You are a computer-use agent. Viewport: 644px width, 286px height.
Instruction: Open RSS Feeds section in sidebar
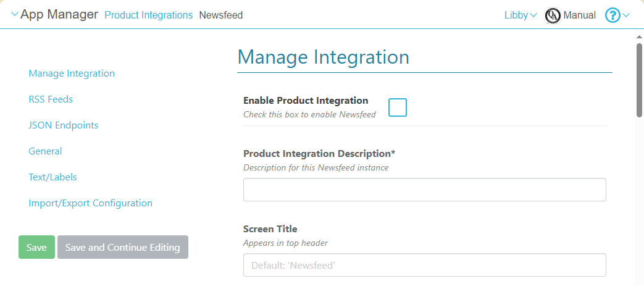pyautogui.click(x=51, y=99)
